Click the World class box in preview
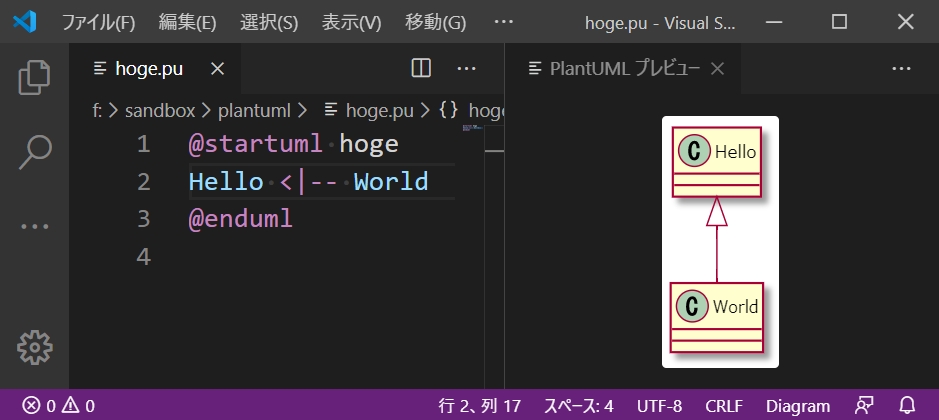939x420 pixels. (x=717, y=318)
